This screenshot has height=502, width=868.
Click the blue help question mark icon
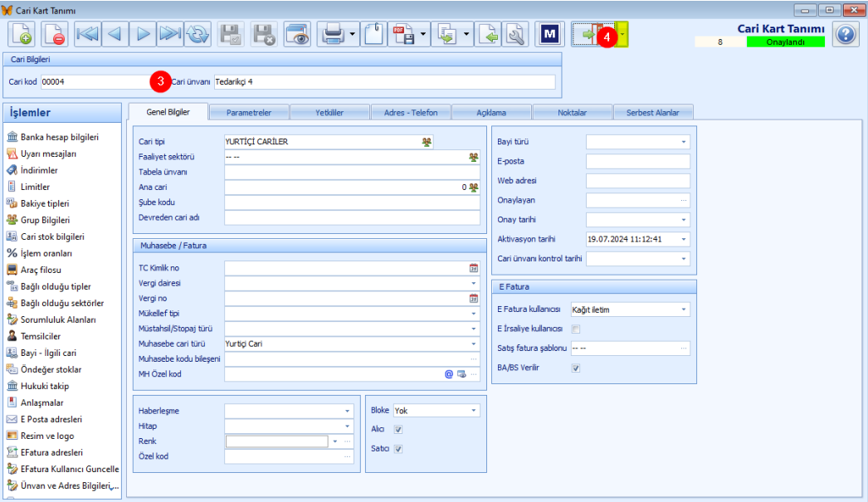846,34
